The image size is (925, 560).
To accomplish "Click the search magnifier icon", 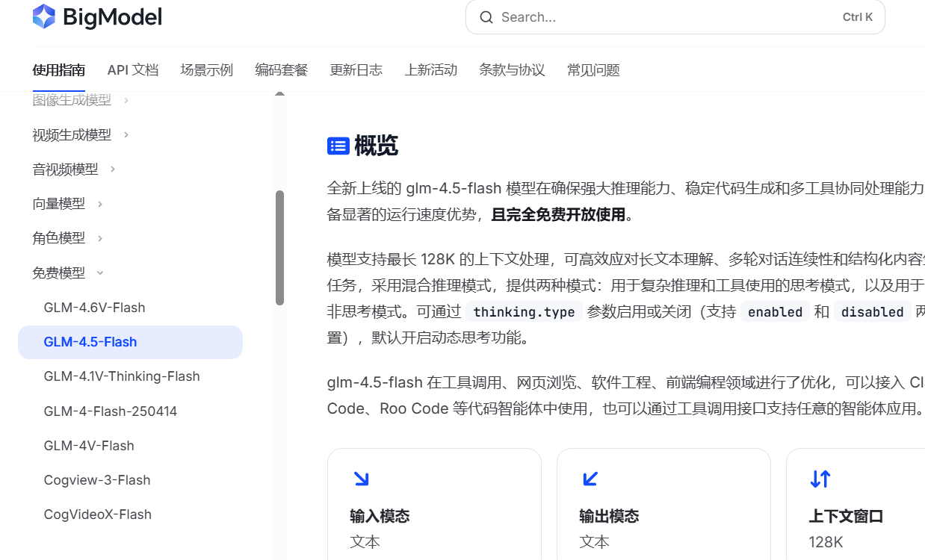I will tap(486, 17).
